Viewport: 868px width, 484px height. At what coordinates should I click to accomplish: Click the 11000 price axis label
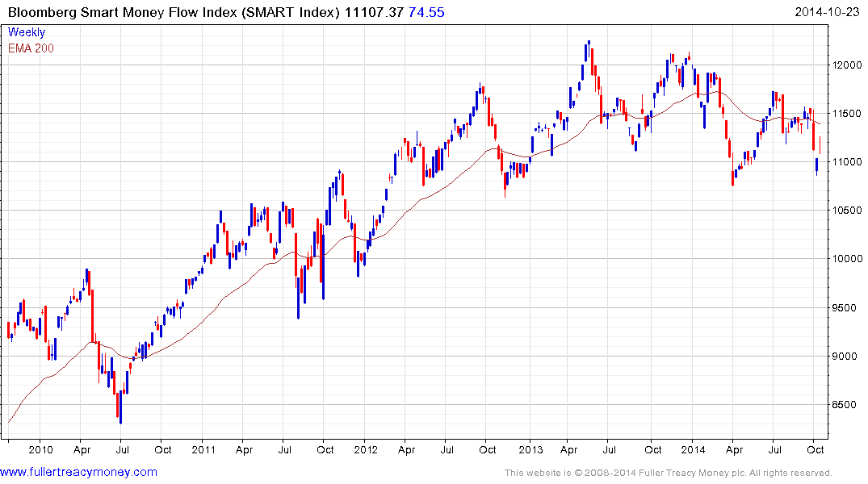pyautogui.click(x=848, y=162)
